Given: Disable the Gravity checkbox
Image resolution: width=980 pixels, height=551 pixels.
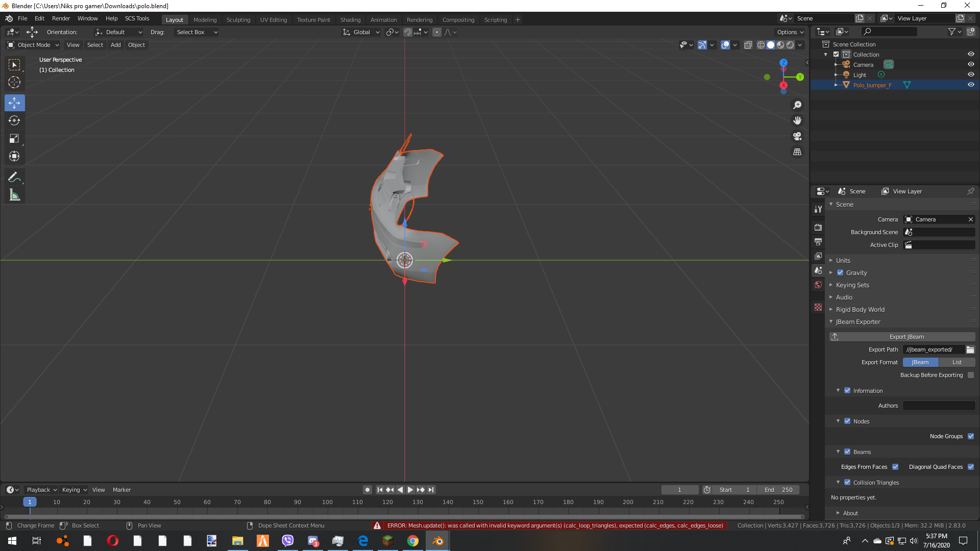Looking at the screenshot, I should click(840, 272).
